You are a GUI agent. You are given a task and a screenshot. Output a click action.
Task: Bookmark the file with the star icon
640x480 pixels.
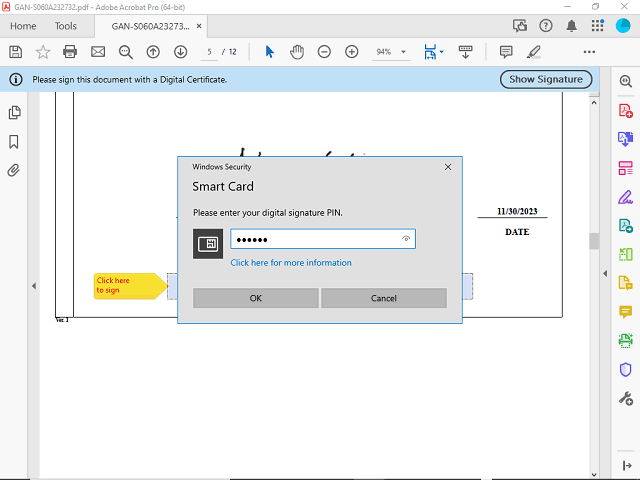tap(43, 52)
